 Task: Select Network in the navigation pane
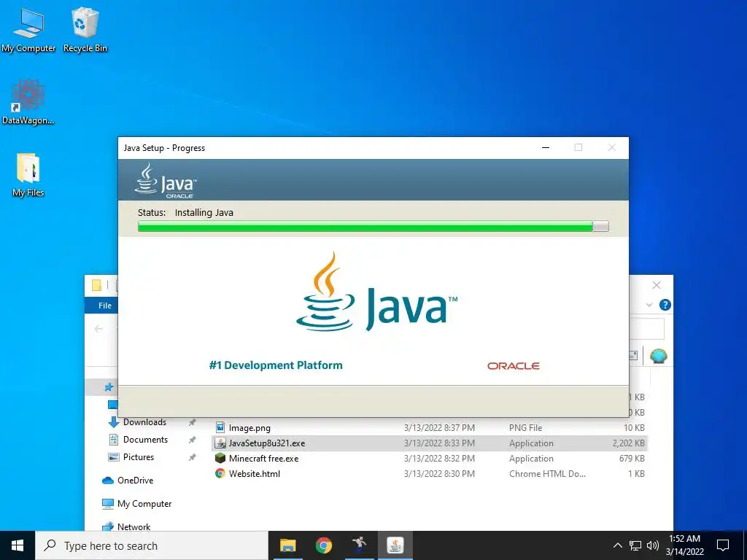(x=133, y=526)
